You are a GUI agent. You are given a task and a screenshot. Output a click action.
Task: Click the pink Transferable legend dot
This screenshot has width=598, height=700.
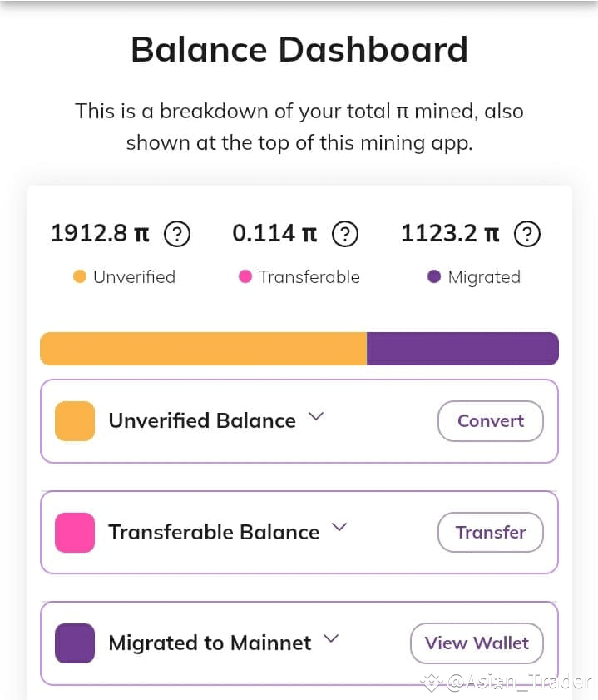[x=245, y=277]
